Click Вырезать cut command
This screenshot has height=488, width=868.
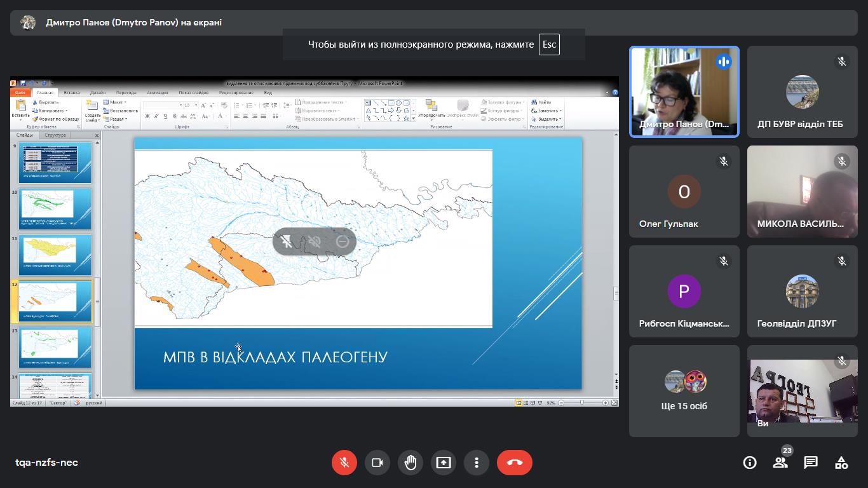[45, 102]
